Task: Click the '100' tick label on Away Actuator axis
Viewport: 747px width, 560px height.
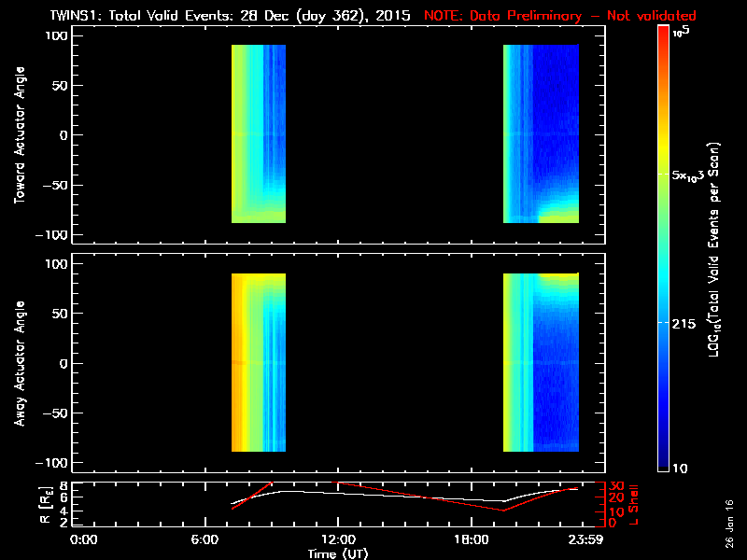Action: (x=57, y=264)
